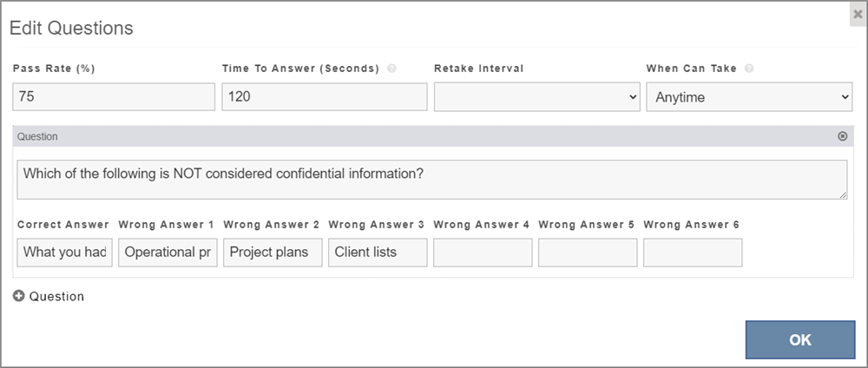Close the Edit Questions dialog with the x
The width and height of the screenshot is (868, 368).
(x=858, y=14)
